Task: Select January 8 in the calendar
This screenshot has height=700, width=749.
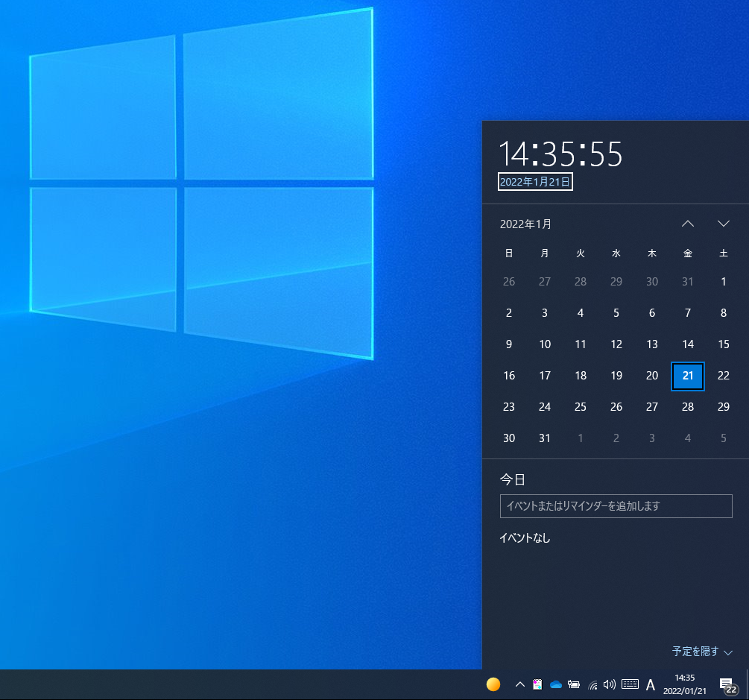Action: coord(724,313)
